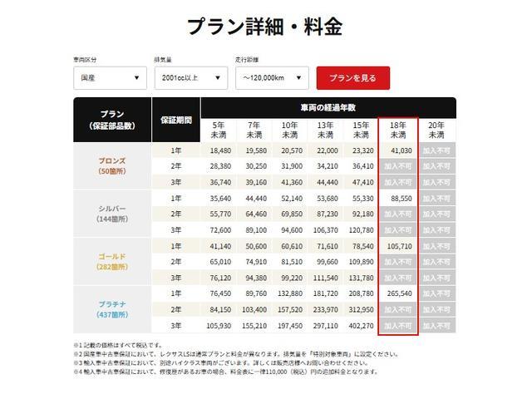This screenshot has width=532, height=399.
Task: Select the シルバー (144箇所) plan label
Action: pyautogui.click(x=112, y=213)
